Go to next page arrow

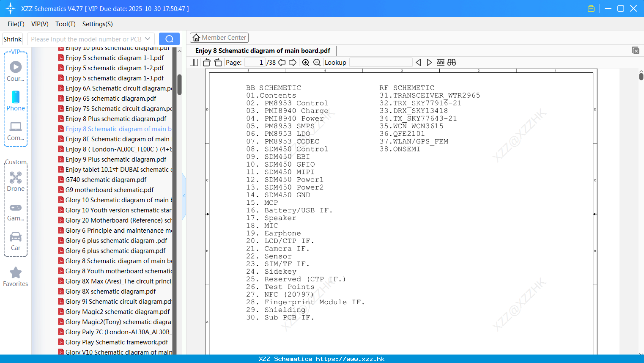(293, 62)
